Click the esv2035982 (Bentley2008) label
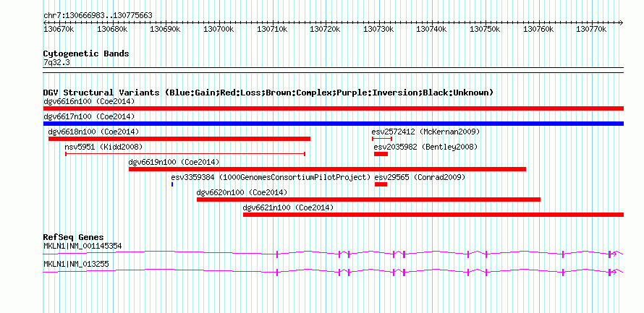Screen dimensions: 644x313 pyautogui.click(x=426, y=147)
